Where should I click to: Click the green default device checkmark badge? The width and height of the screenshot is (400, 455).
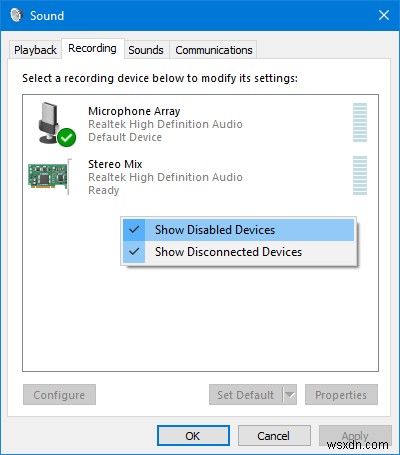pos(66,137)
